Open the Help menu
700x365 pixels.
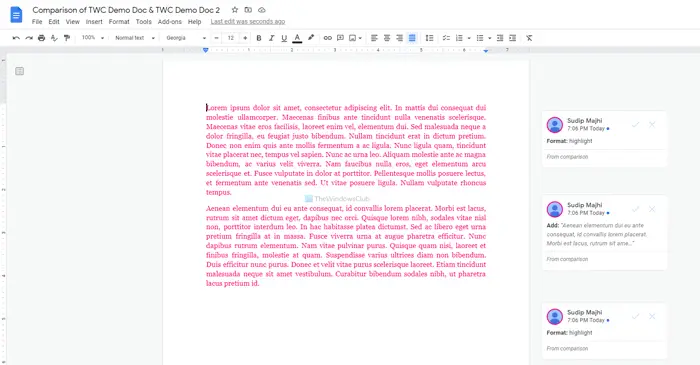tap(194, 21)
